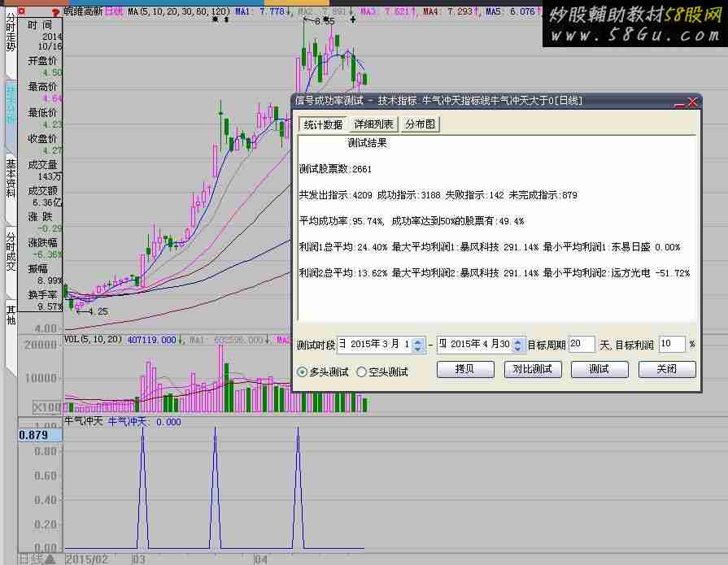
Task: Open the 分布图 tab
Action: (420, 124)
